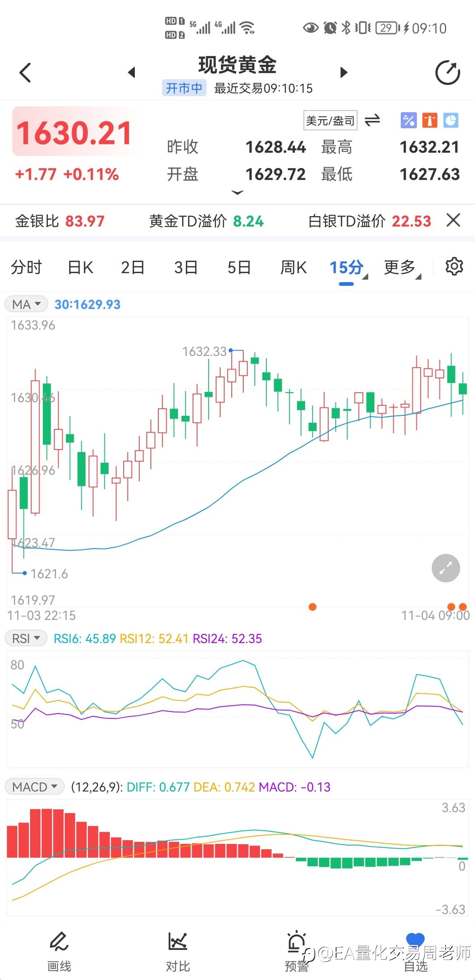Viewport: 475px width, 980px height.
Task: Tap the 金银比 83.97 entry
Action: coord(60,221)
